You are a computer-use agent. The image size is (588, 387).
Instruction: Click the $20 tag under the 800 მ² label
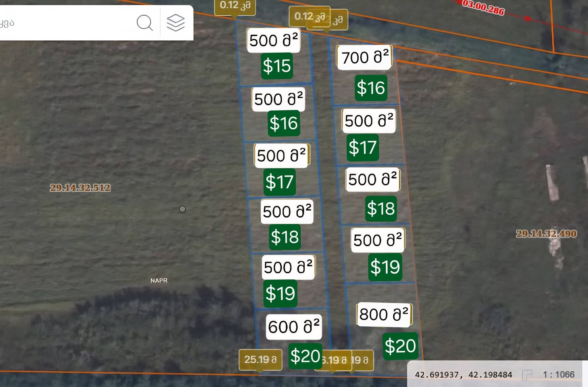pos(400,346)
